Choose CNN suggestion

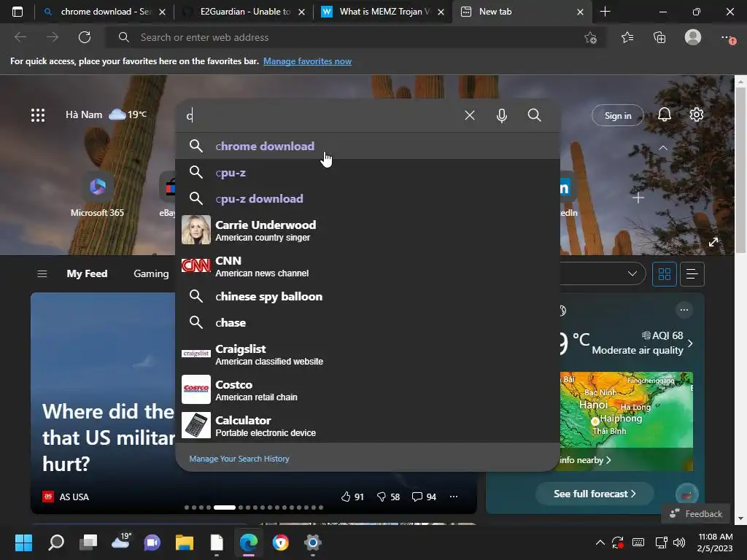(368, 265)
